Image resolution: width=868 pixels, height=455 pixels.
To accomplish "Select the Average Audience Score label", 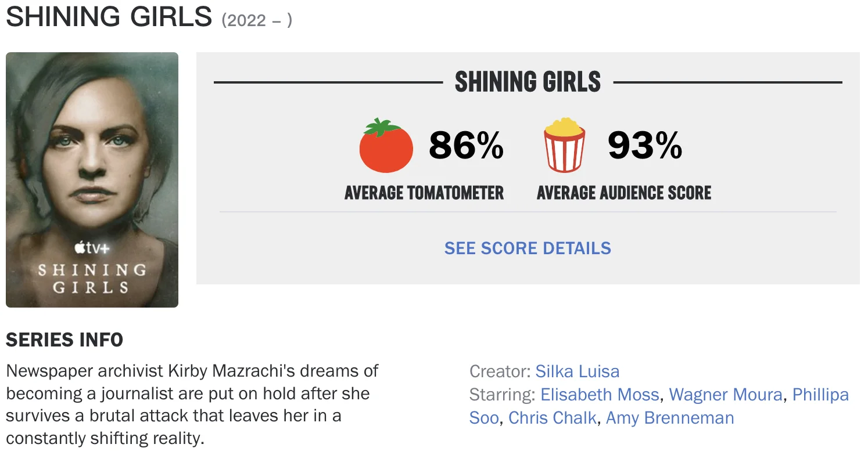I will pyautogui.click(x=624, y=193).
